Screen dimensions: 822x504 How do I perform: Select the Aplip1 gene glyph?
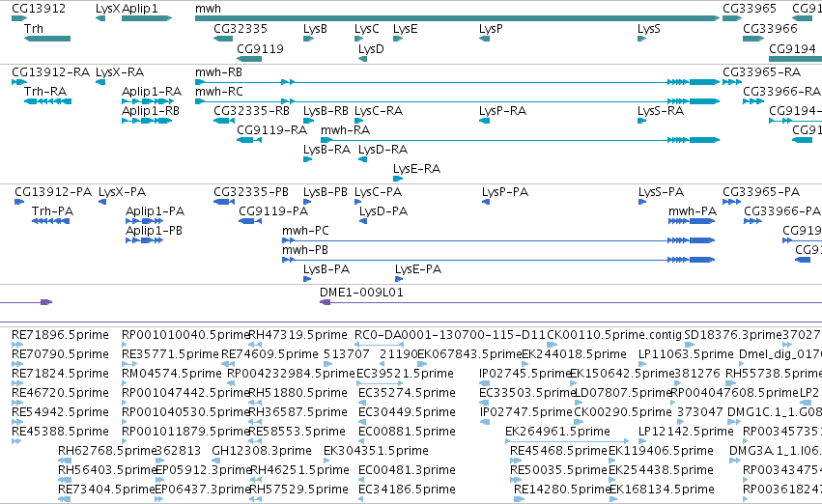pyautogui.click(x=147, y=18)
